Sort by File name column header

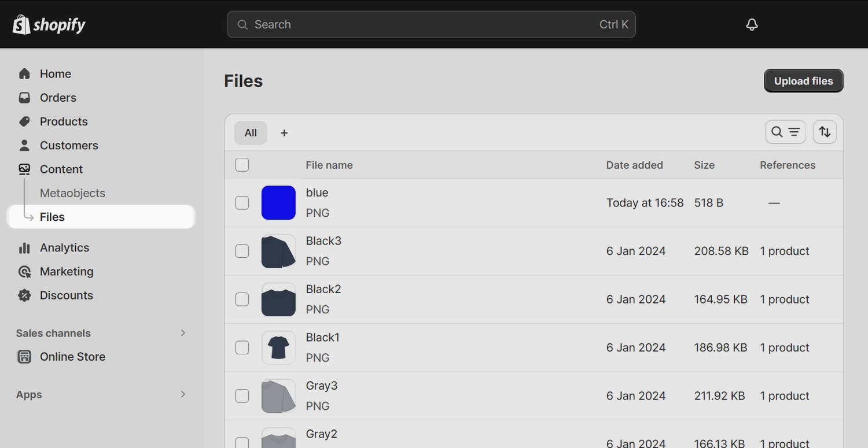click(329, 165)
